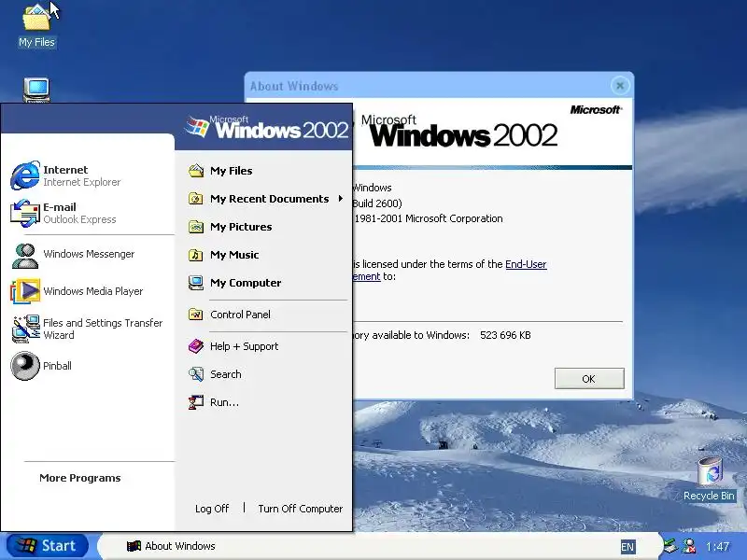Open More Programs list
This screenshot has width=747, height=560.
point(80,478)
